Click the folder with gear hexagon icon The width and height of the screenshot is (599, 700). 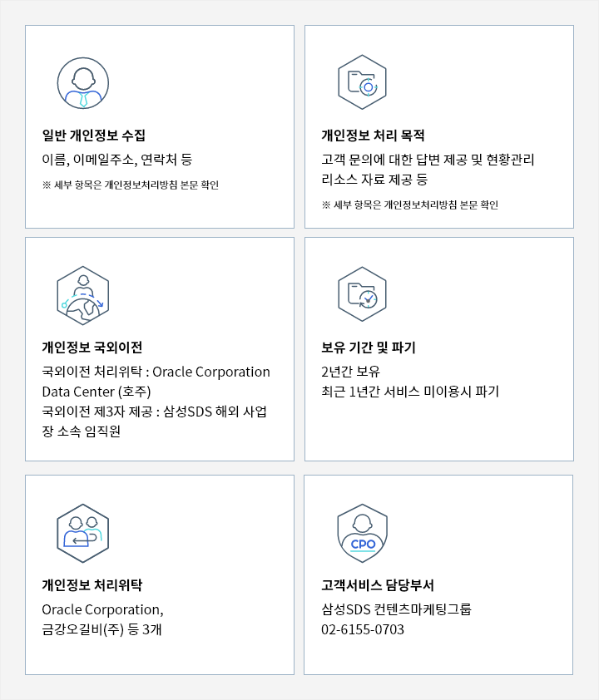click(362, 82)
